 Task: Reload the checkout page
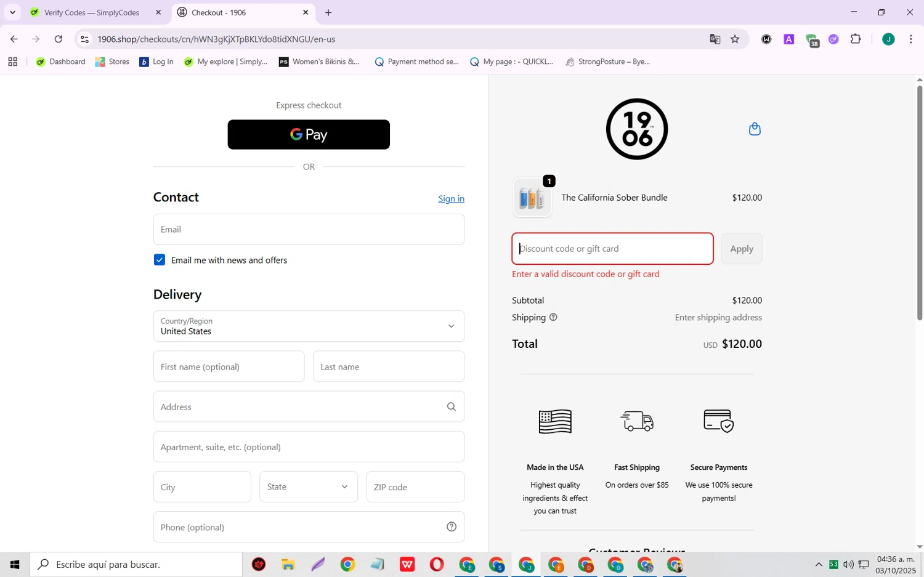pyautogui.click(x=59, y=39)
